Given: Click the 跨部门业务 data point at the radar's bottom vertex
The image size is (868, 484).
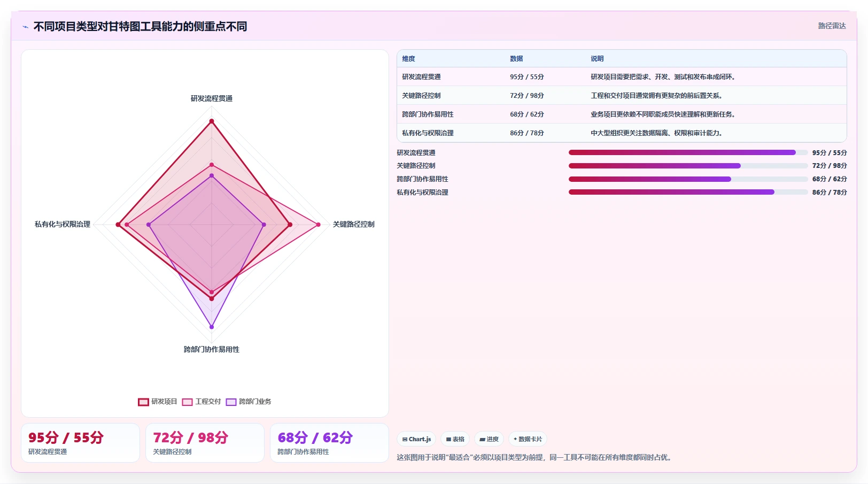Looking at the screenshot, I should pos(212,327).
